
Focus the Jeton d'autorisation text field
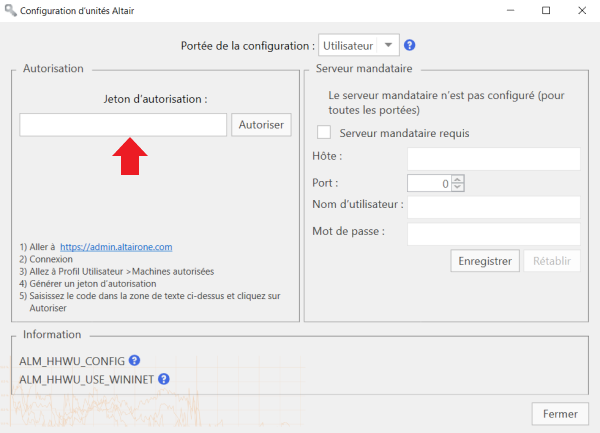coord(123,125)
